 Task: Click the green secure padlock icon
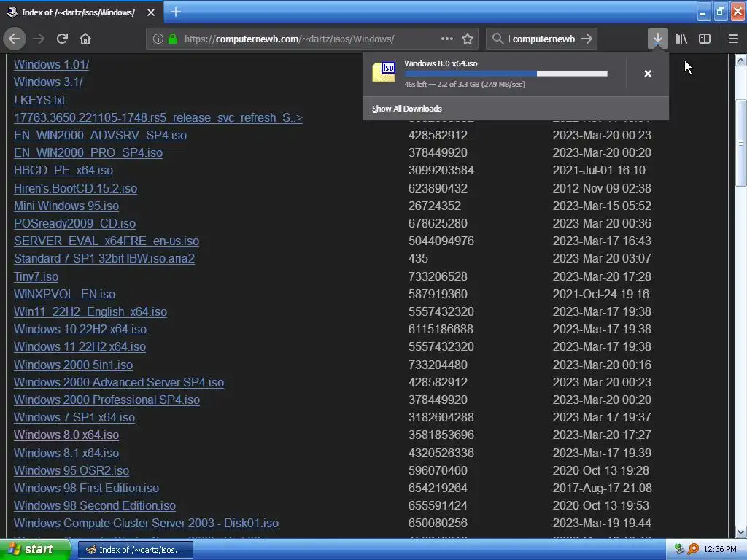point(173,39)
